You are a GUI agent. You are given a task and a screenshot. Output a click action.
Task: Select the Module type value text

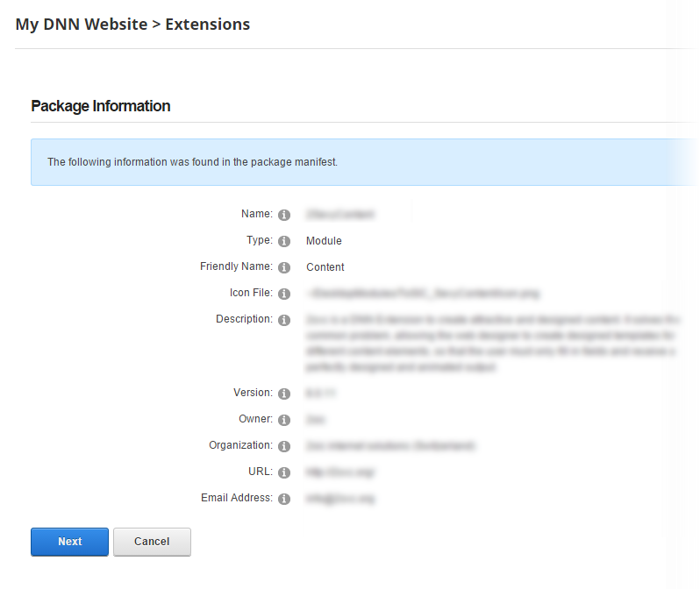pos(324,241)
